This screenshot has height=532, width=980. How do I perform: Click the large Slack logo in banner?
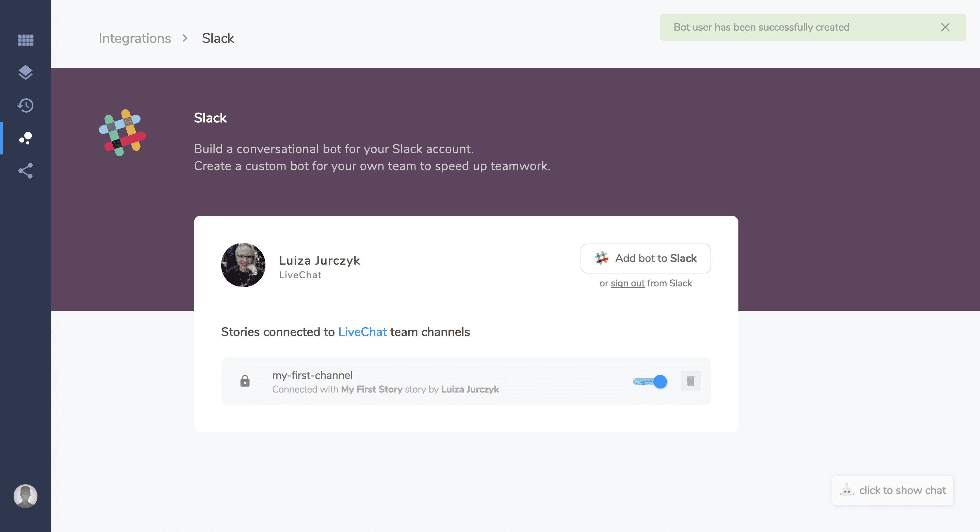click(122, 133)
